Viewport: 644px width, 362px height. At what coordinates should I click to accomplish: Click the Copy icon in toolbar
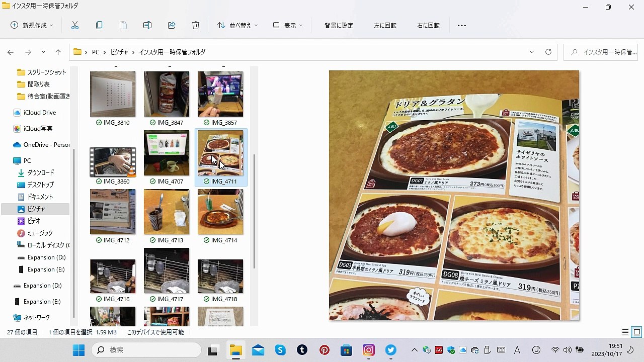99,25
